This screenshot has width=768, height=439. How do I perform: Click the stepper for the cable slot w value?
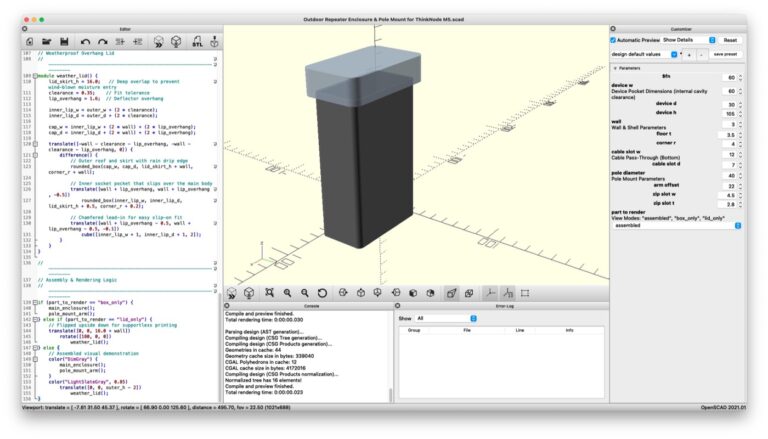point(740,155)
